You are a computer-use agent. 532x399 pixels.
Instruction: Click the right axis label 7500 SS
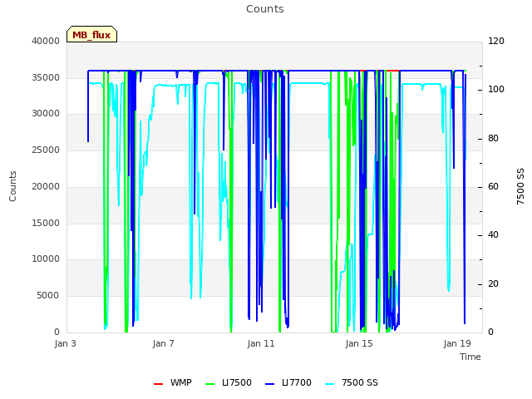pyautogui.click(x=520, y=186)
